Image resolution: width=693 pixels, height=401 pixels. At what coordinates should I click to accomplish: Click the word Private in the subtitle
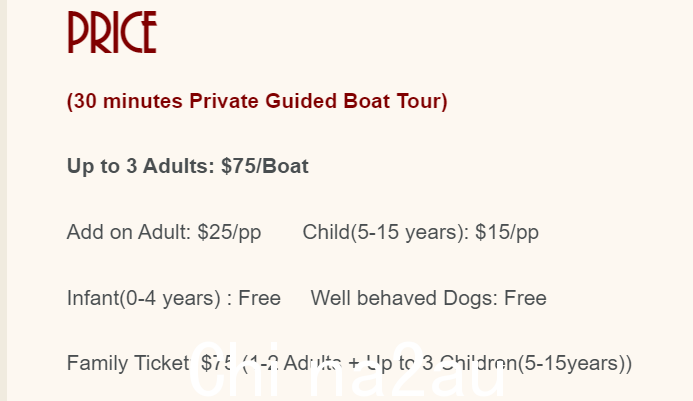(x=224, y=101)
